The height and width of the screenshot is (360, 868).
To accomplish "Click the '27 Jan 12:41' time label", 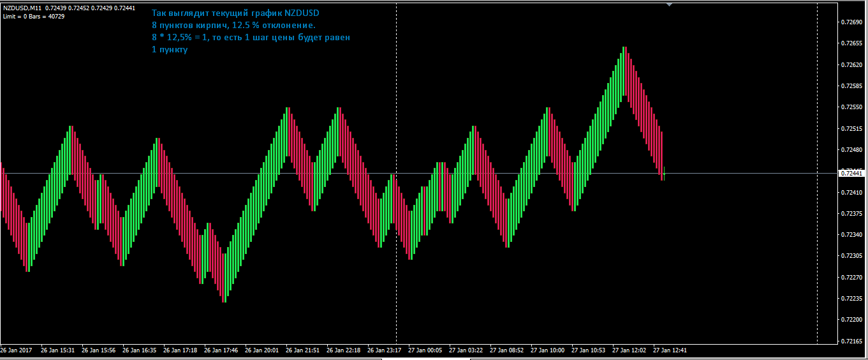I will click(670, 350).
